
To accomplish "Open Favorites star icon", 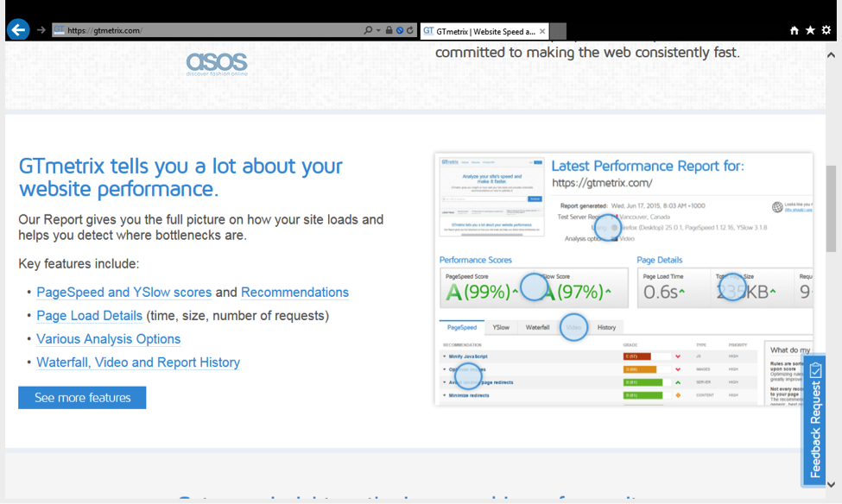I will coord(810,30).
